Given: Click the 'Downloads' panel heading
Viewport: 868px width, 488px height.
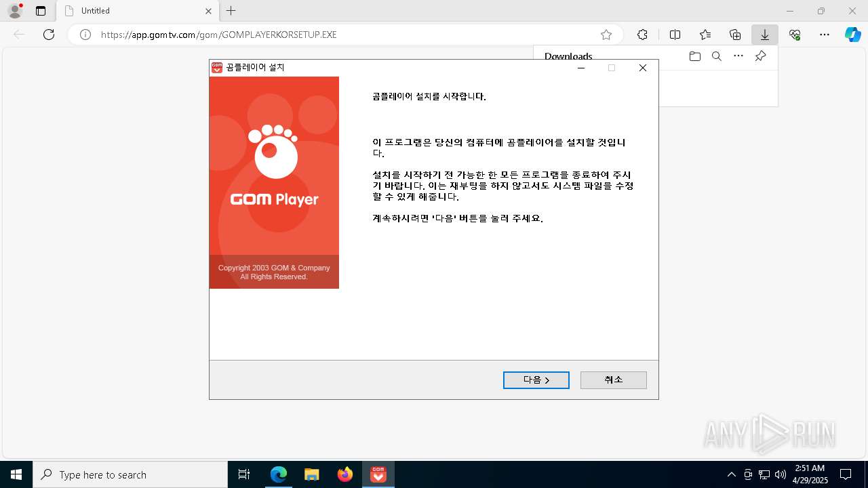Looking at the screenshot, I should click(x=568, y=56).
